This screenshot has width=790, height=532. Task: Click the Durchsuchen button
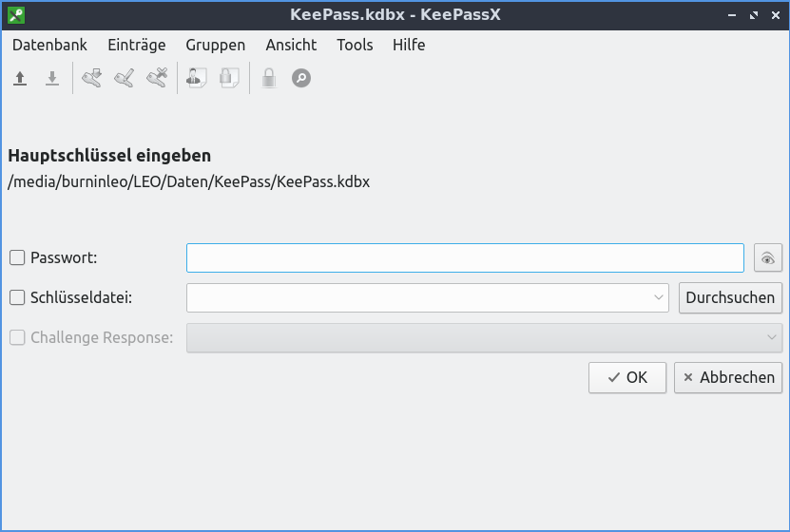730,297
